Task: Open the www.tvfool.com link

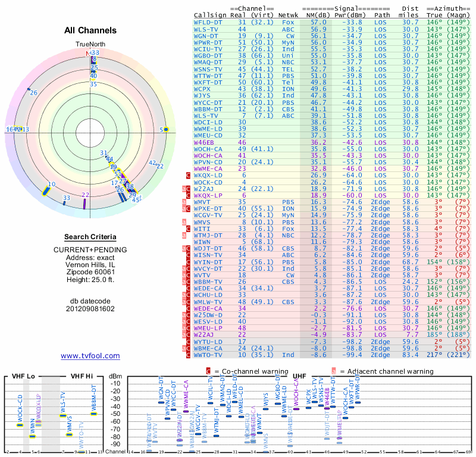Action: [x=90, y=356]
